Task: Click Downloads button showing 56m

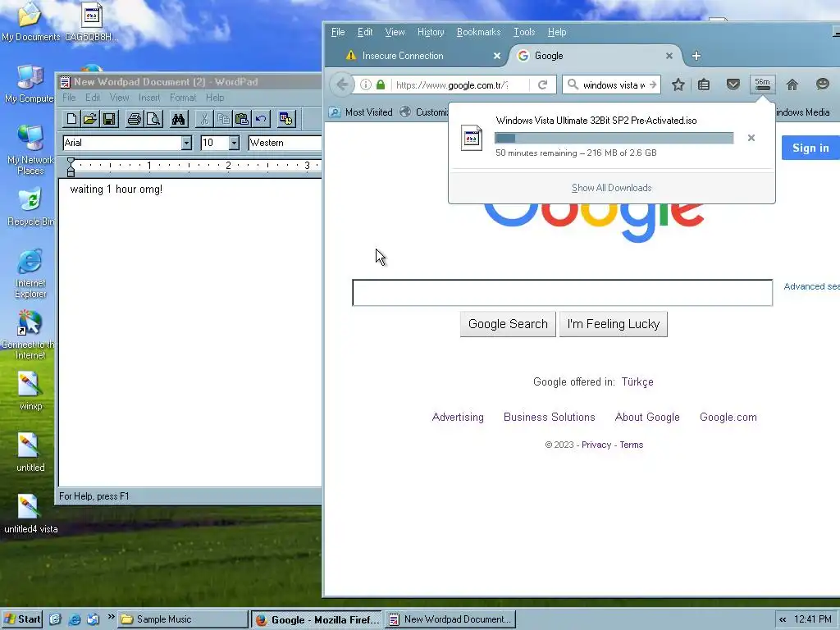Action: click(762, 84)
